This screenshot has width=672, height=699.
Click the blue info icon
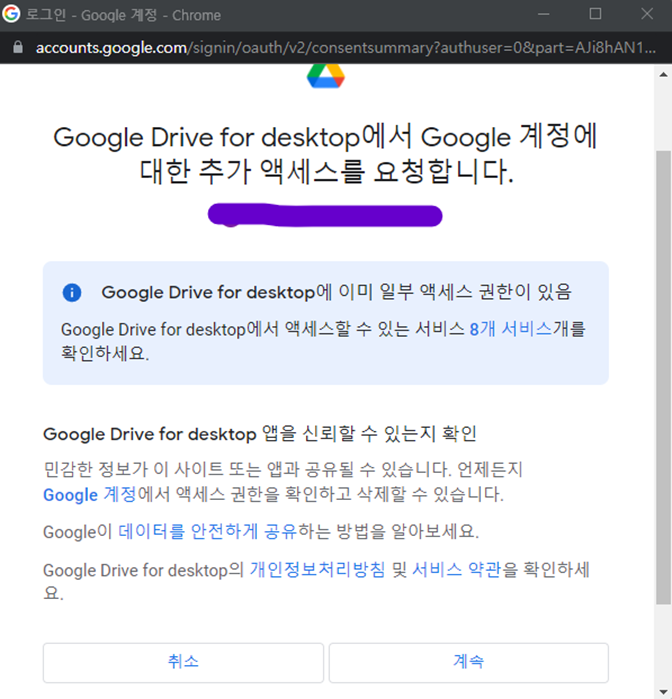[72, 293]
